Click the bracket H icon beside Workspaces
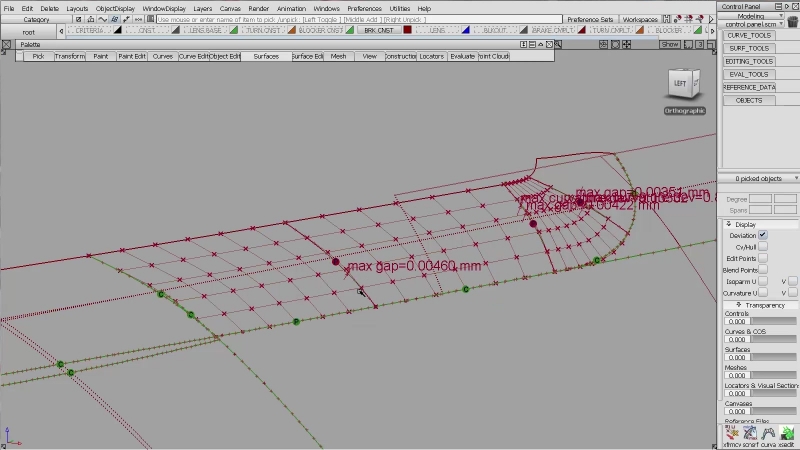800x450 pixels. [x=666, y=19]
